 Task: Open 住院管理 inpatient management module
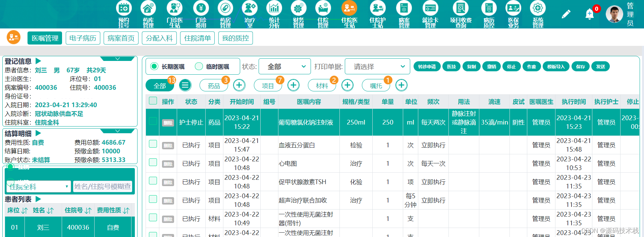[x=323, y=14]
